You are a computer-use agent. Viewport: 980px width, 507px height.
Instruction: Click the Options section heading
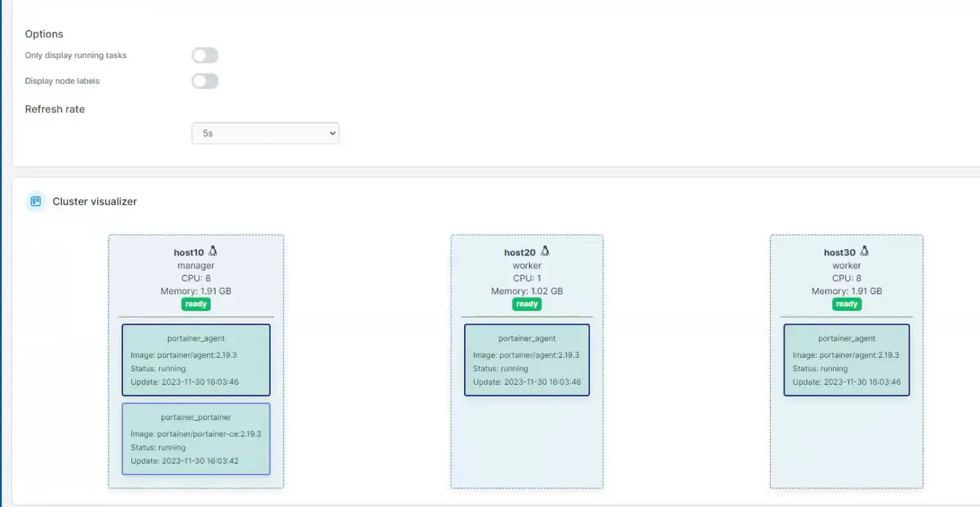click(x=44, y=34)
